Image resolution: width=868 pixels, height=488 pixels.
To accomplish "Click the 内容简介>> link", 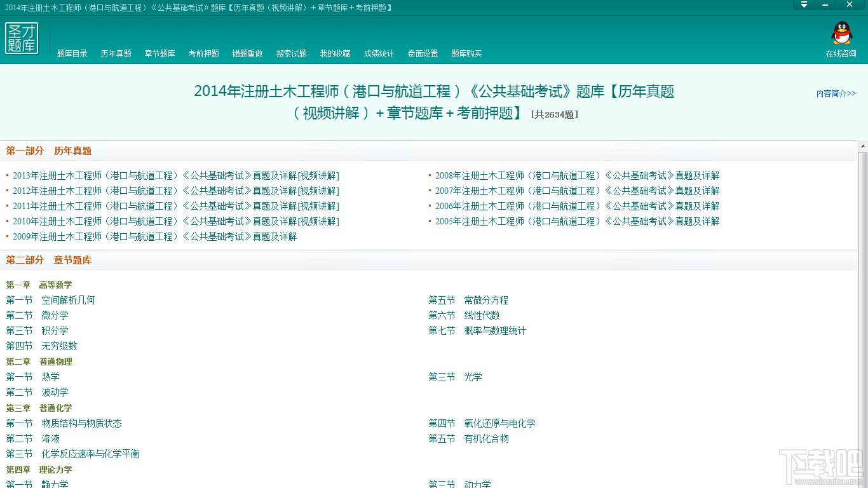I will point(836,93).
